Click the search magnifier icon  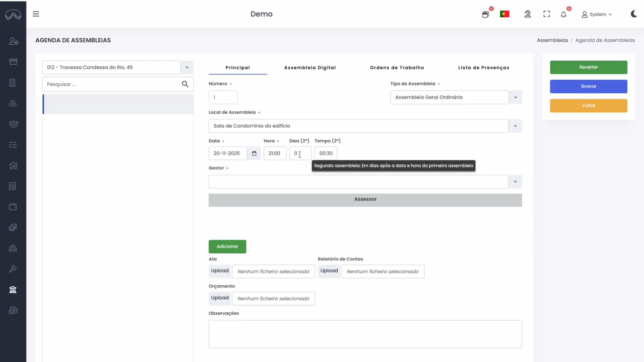(x=185, y=84)
